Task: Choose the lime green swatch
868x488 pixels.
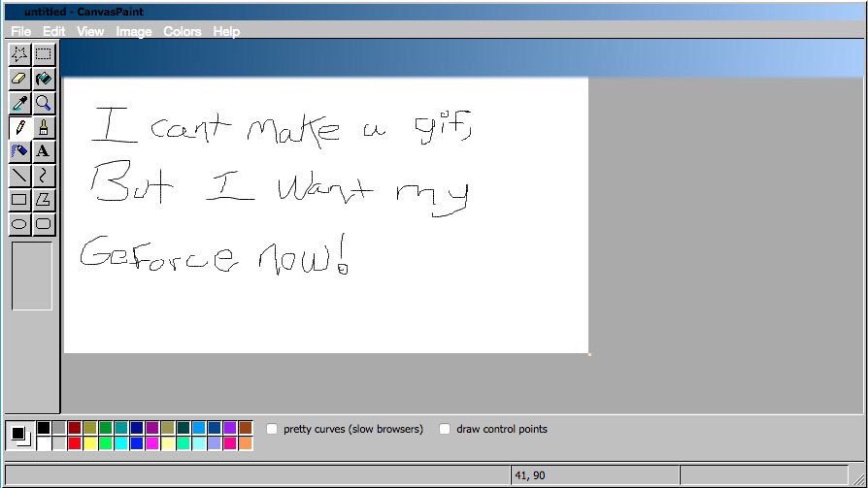Action: (x=106, y=443)
